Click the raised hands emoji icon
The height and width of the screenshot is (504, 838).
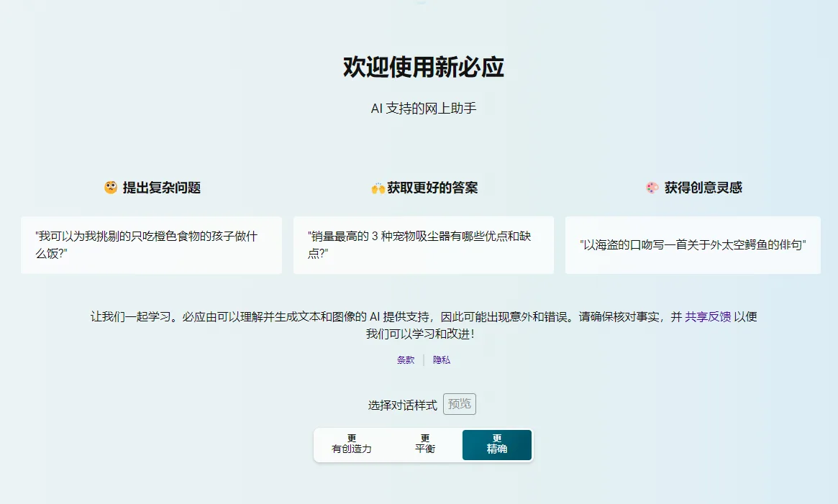coord(378,188)
